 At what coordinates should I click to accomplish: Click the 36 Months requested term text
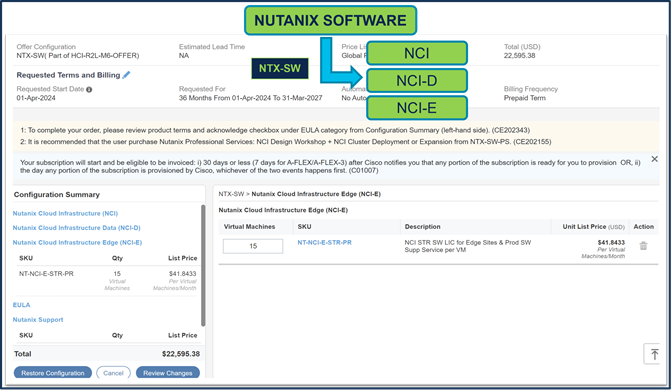click(x=250, y=98)
